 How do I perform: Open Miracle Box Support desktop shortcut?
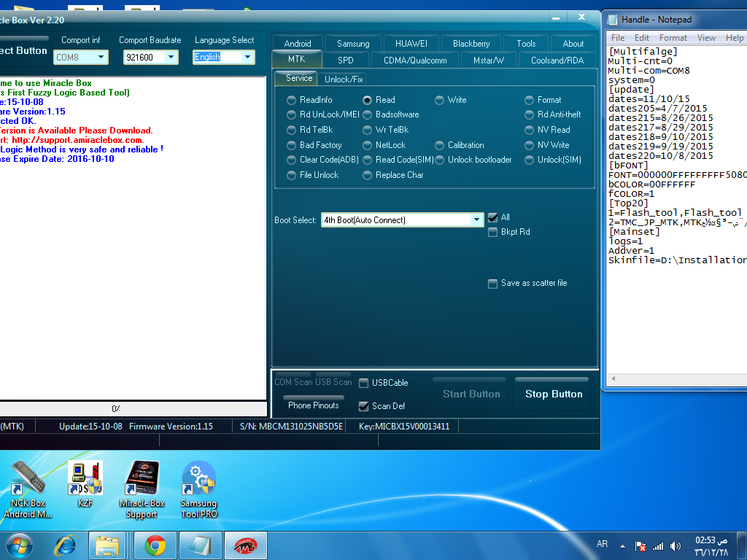click(x=142, y=489)
